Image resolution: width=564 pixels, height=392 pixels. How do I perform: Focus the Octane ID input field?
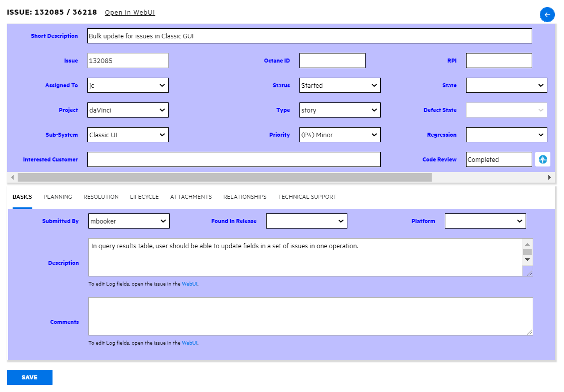click(x=332, y=61)
